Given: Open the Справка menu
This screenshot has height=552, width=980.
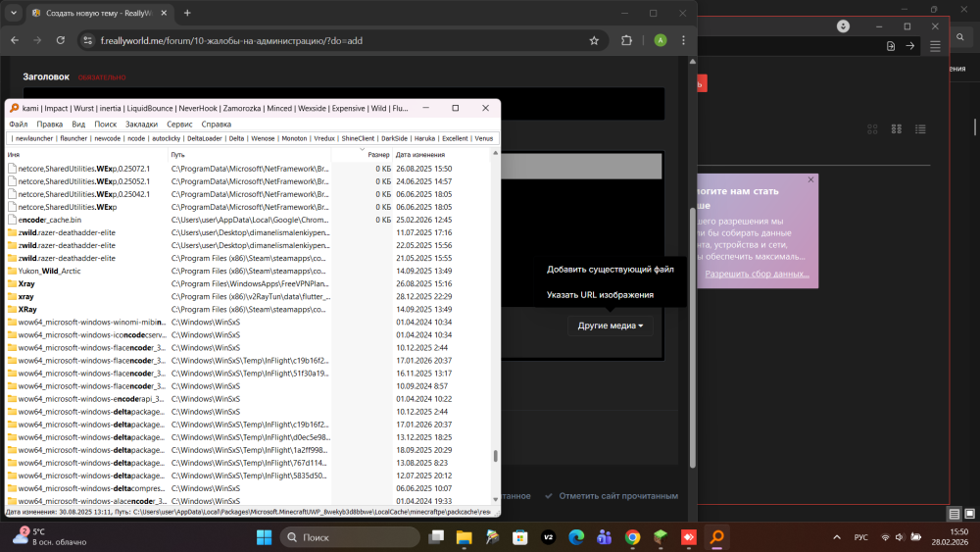Looking at the screenshot, I should [x=217, y=125].
